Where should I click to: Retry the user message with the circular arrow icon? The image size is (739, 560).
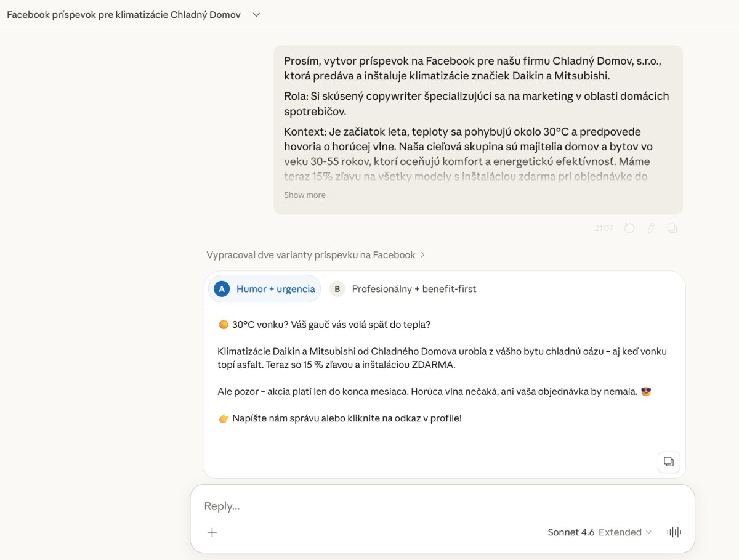tap(629, 228)
